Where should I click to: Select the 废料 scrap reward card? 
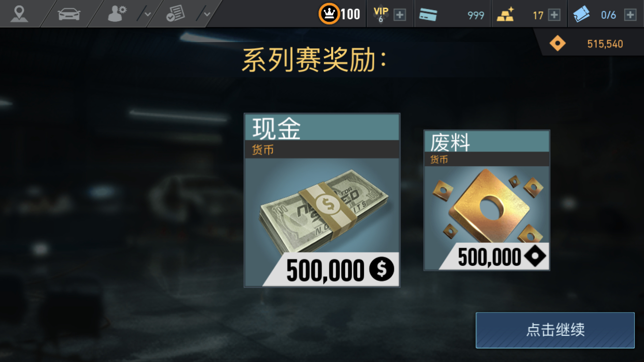pos(487,200)
